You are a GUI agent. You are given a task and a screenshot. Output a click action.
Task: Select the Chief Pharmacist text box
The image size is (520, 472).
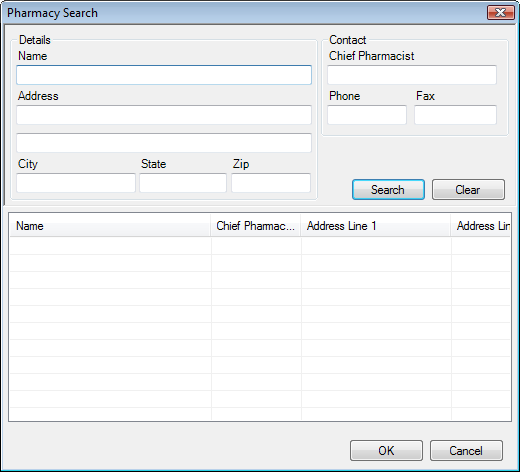click(412, 75)
